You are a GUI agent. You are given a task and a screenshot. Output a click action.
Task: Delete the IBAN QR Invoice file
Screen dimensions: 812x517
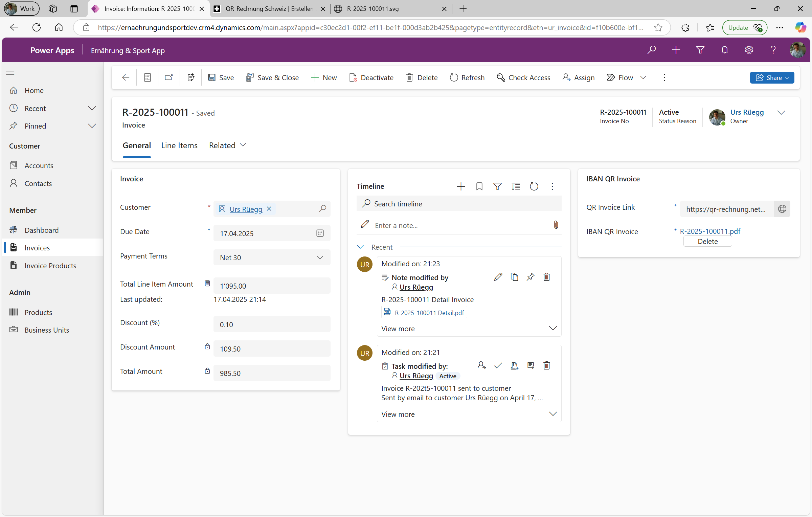pos(707,241)
